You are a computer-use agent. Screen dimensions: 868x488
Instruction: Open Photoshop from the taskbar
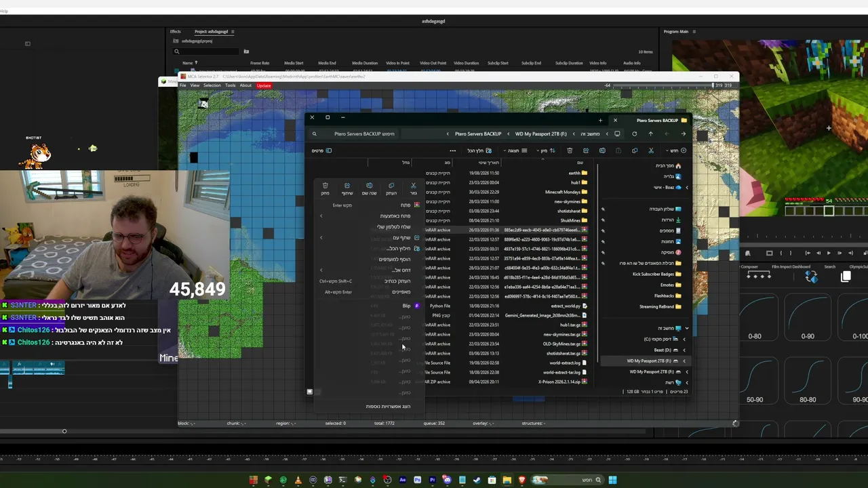coord(417,480)
